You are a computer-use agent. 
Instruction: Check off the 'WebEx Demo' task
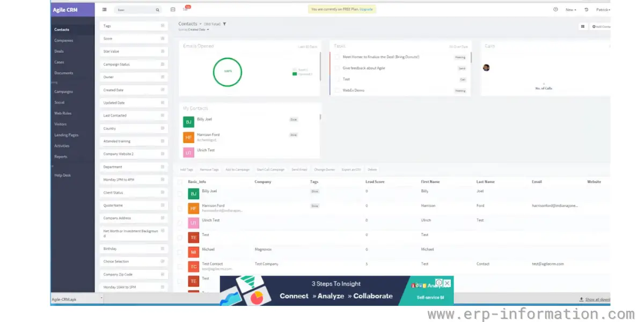coord(337,91)
